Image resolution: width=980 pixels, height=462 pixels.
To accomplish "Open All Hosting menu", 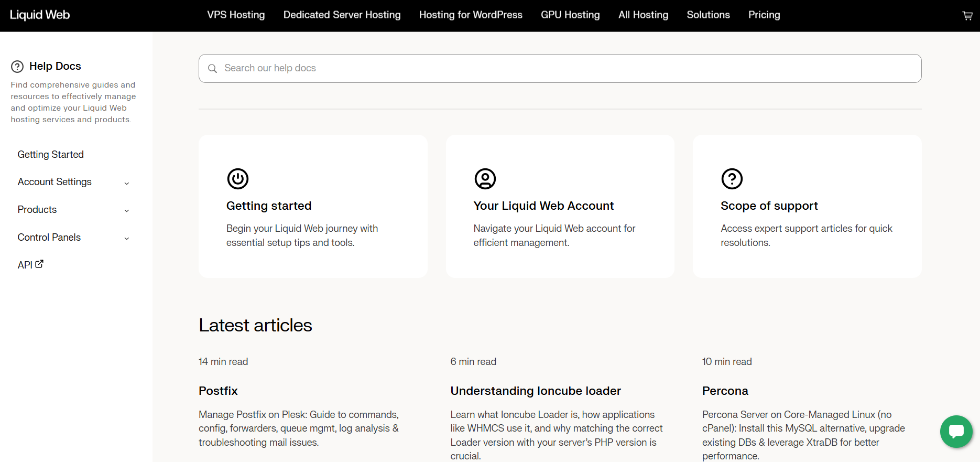I will click(x=644, y=15).
